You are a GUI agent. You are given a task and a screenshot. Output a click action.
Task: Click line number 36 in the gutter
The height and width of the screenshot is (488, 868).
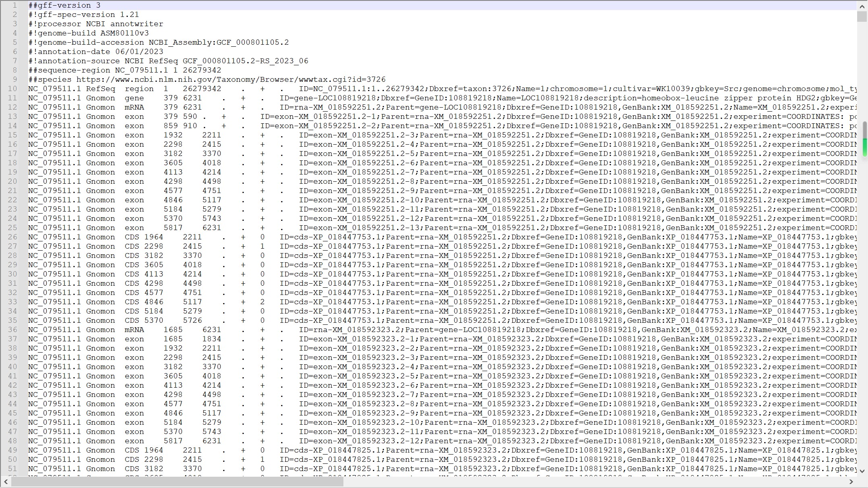tap(12, 330)
